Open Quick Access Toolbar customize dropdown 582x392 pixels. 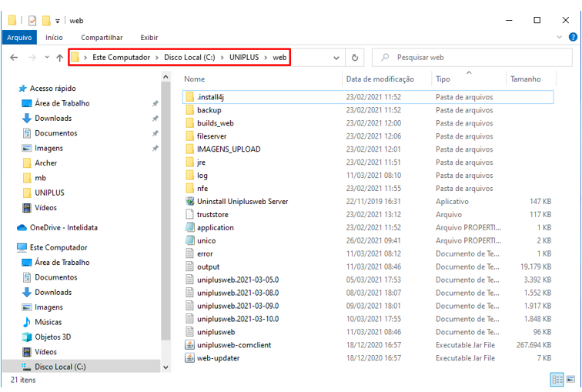pos(58,21)
